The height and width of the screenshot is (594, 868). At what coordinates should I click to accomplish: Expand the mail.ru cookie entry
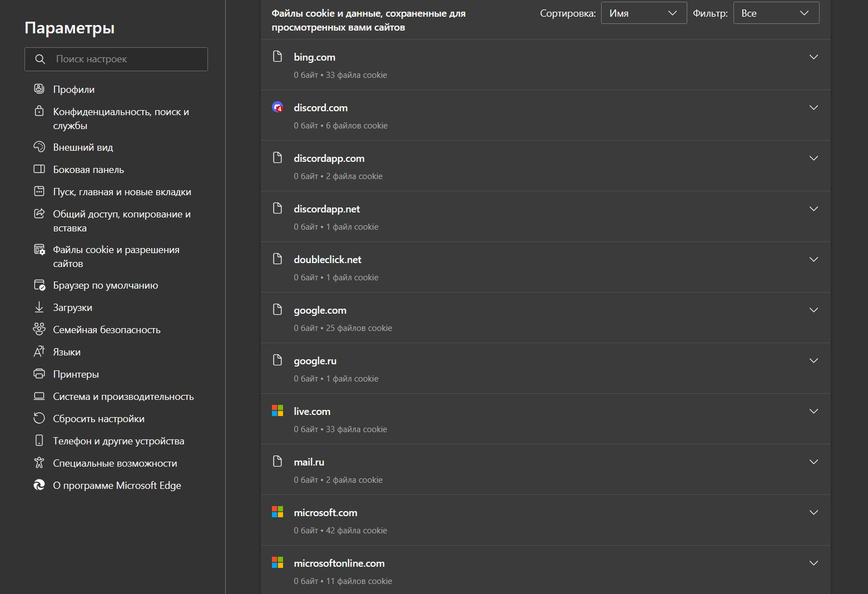tap(814, 462)
